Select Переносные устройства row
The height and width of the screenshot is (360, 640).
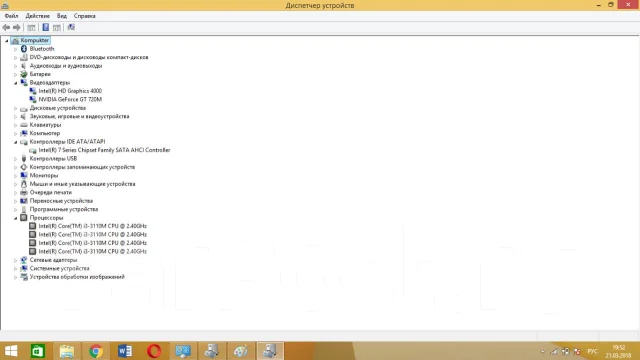[x=61, y=201]
